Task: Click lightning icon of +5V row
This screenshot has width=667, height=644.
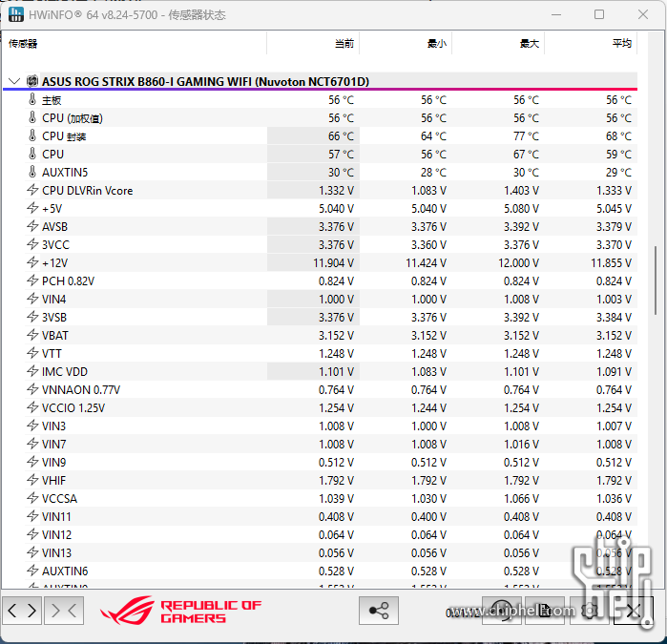Action: tap(32, 208)
